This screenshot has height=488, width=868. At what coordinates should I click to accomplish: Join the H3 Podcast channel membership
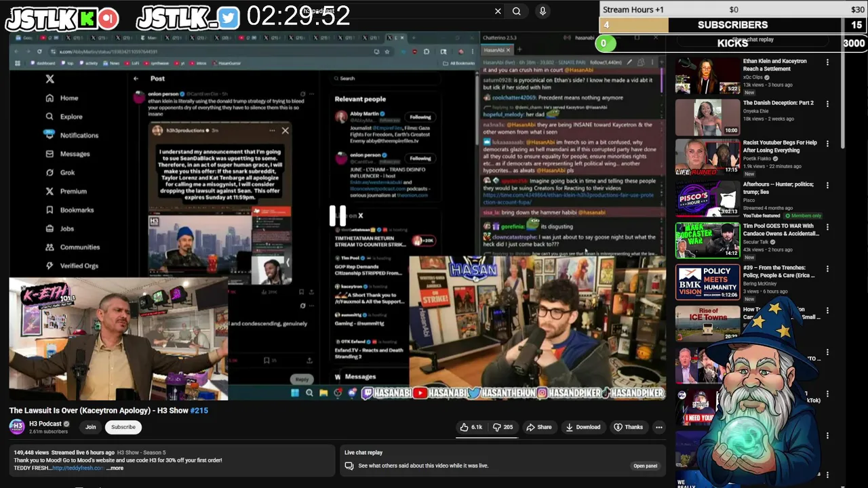point(91,427)
